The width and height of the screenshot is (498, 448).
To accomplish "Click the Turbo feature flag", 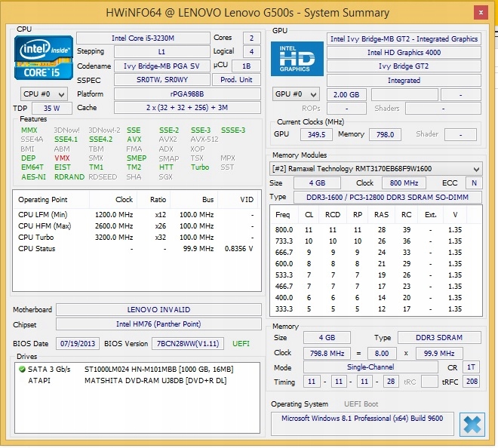I will [x=200, y=167].
